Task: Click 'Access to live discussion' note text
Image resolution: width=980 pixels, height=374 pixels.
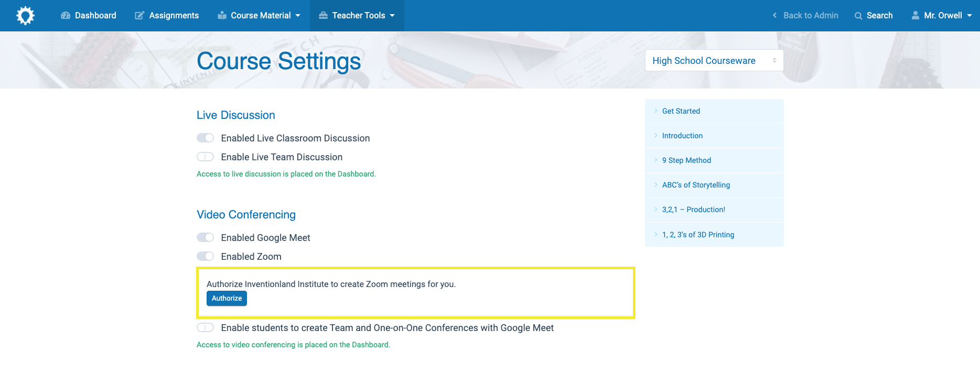Action: click(286, 174)
